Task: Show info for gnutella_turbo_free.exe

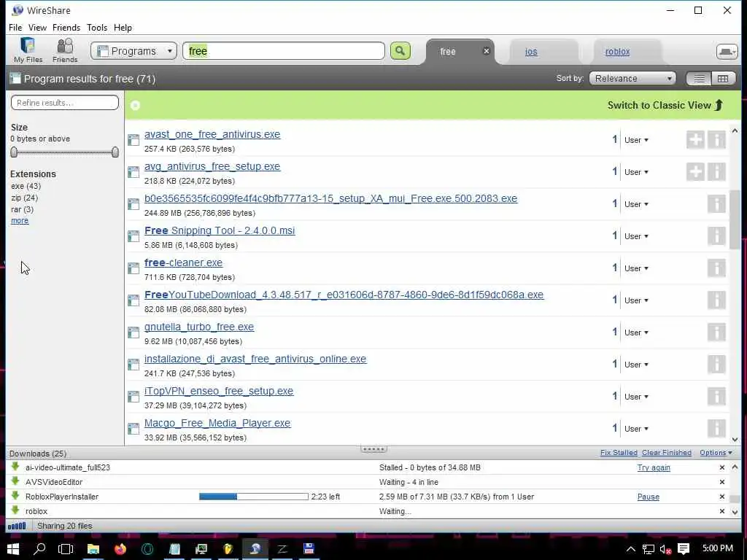Action: pyautogui.click(x=716, y=332)
